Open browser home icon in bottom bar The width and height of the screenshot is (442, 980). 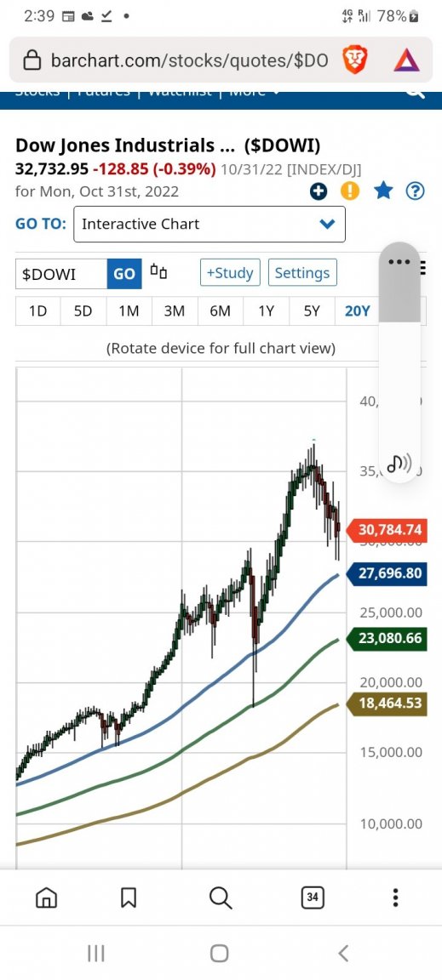tap(46, 898)
